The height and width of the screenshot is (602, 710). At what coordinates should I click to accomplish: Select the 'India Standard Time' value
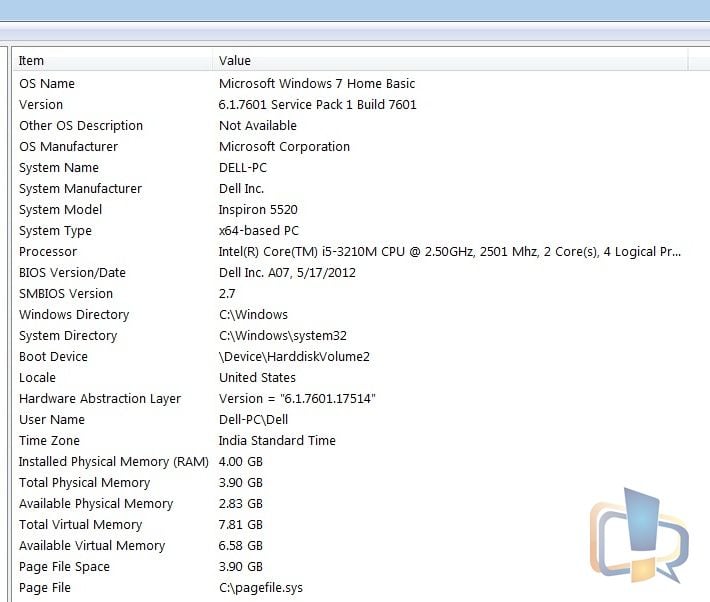pos(277,441)
